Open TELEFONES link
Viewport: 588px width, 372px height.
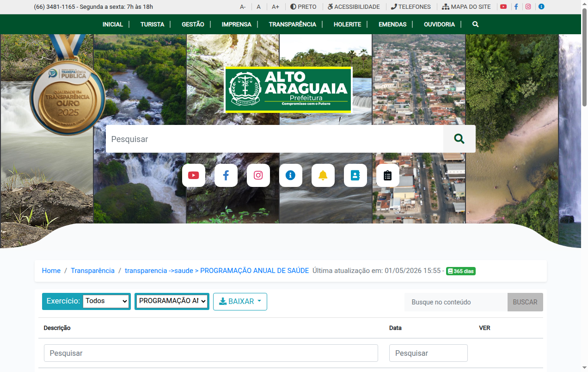tap(411, 7)
